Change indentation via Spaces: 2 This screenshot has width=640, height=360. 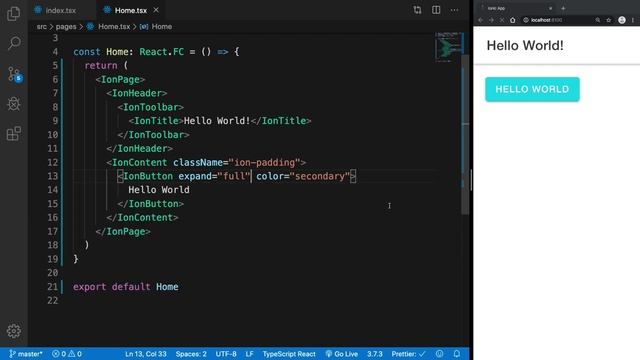click(x=191, y=354)
